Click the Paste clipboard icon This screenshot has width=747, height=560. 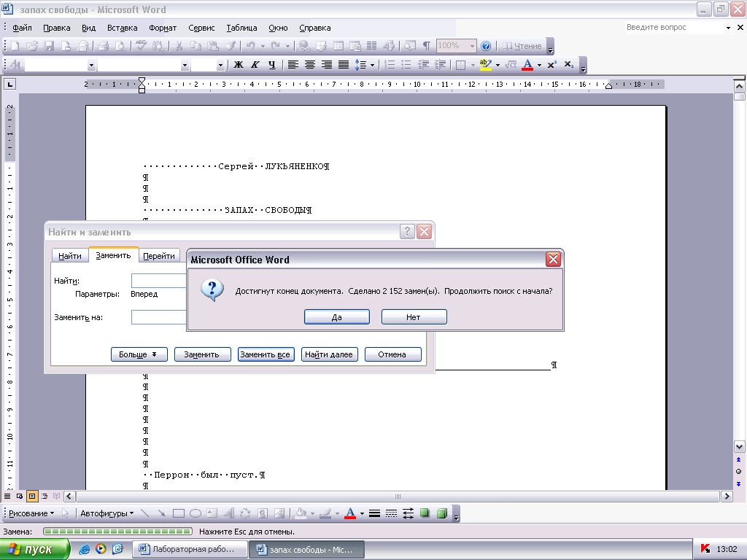pos(213,46)
